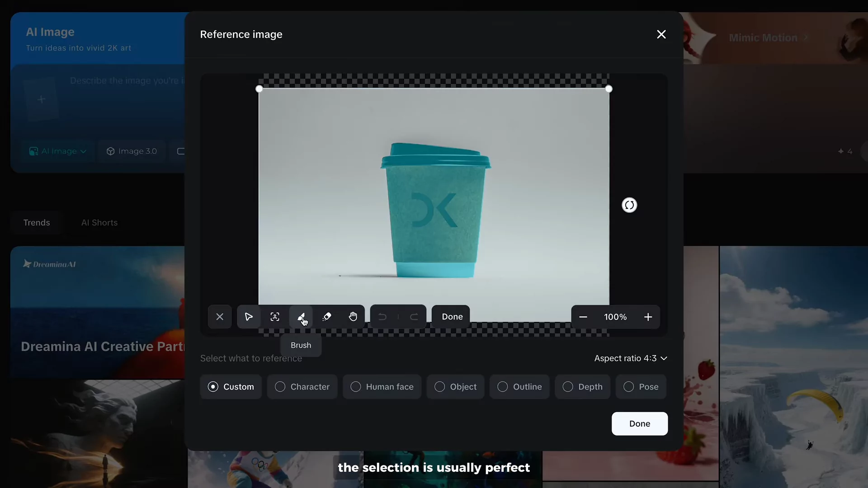Click the Redo icon in the editor toolbar
The image size is (868, 488).
[414, 317]
